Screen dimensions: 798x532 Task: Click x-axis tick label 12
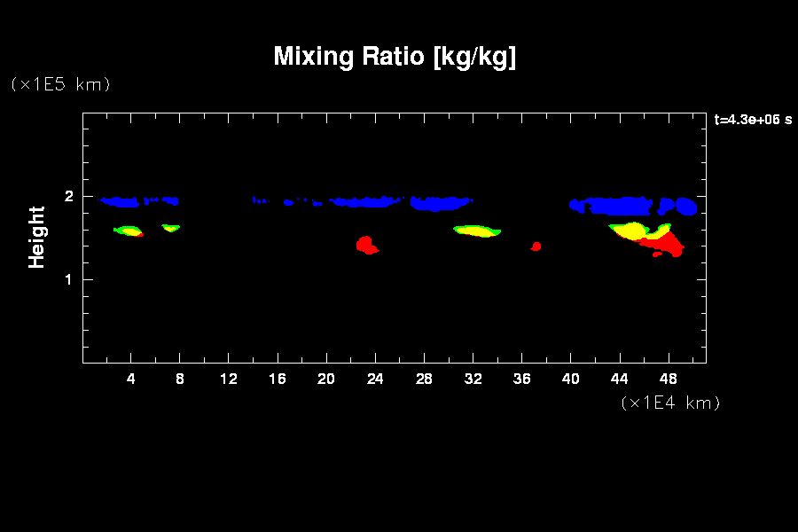(229, 379)
